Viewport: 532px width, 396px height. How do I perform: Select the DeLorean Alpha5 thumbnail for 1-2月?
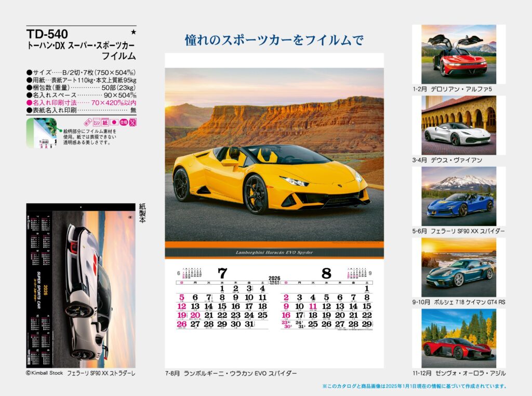(x=458, y=54)
